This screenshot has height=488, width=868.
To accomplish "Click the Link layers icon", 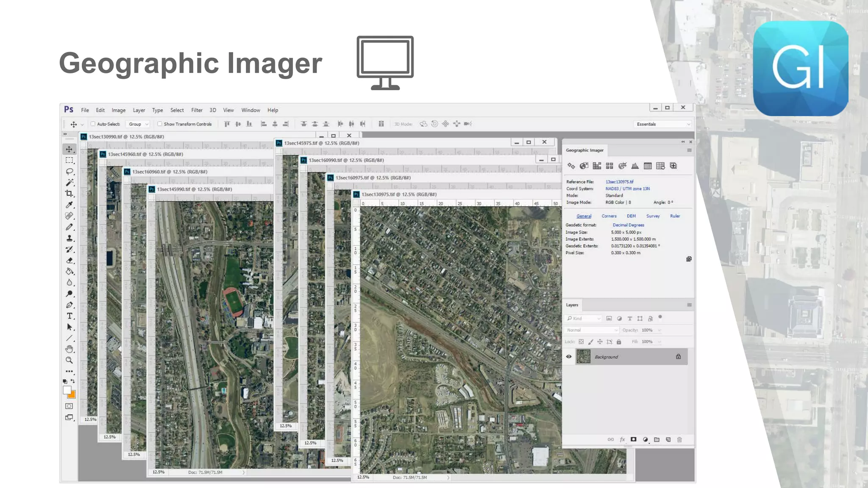I will coord(611,440).
